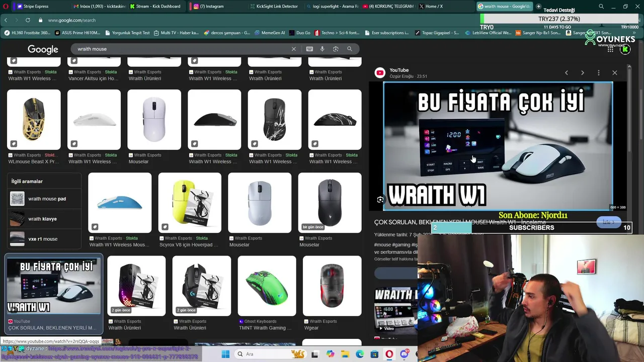Viewport: 644px width, 362px height.
Task: Open the Yorgunluk Tespit Test bookmark
Action: (127, 33)
